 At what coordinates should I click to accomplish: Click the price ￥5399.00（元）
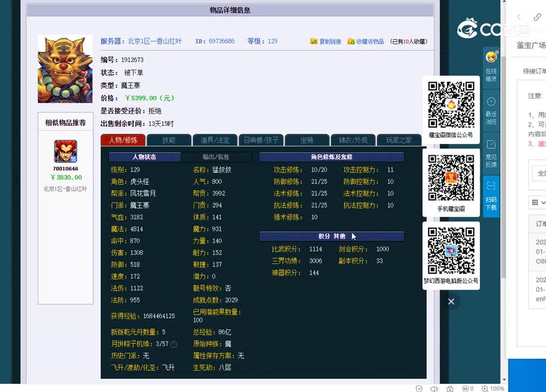(x=149, y=98)
